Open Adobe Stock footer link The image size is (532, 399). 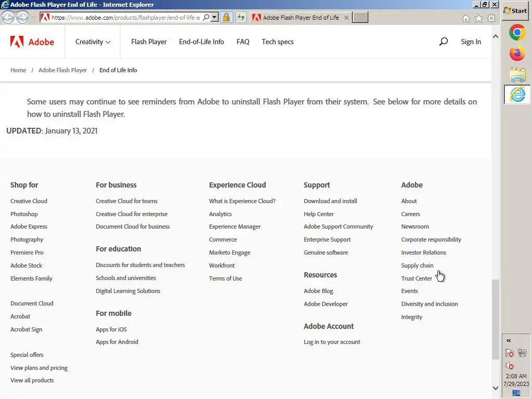tap(26, 265)
